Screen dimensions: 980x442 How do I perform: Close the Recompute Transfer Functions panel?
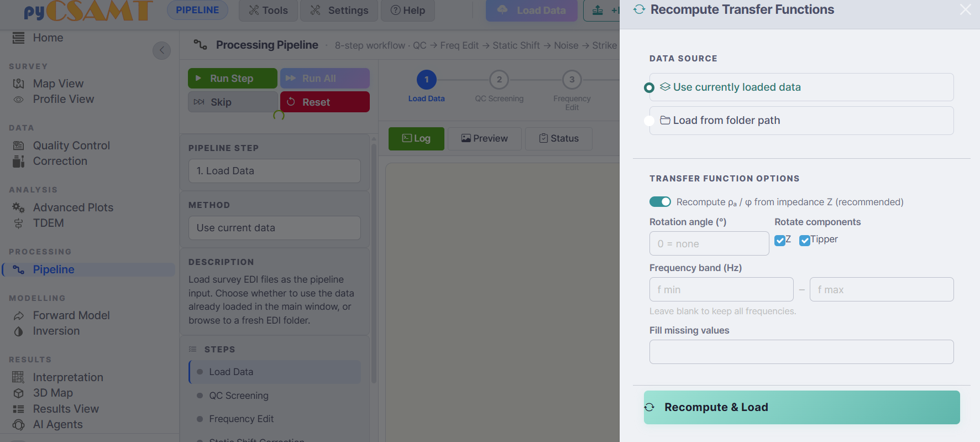click(965, 9)
